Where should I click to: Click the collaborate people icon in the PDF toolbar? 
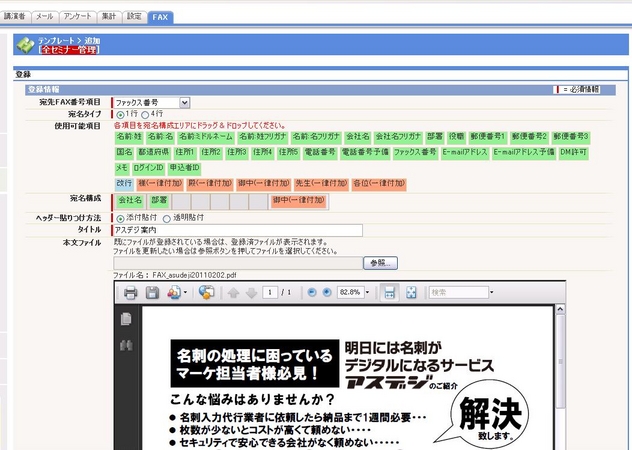174,292
